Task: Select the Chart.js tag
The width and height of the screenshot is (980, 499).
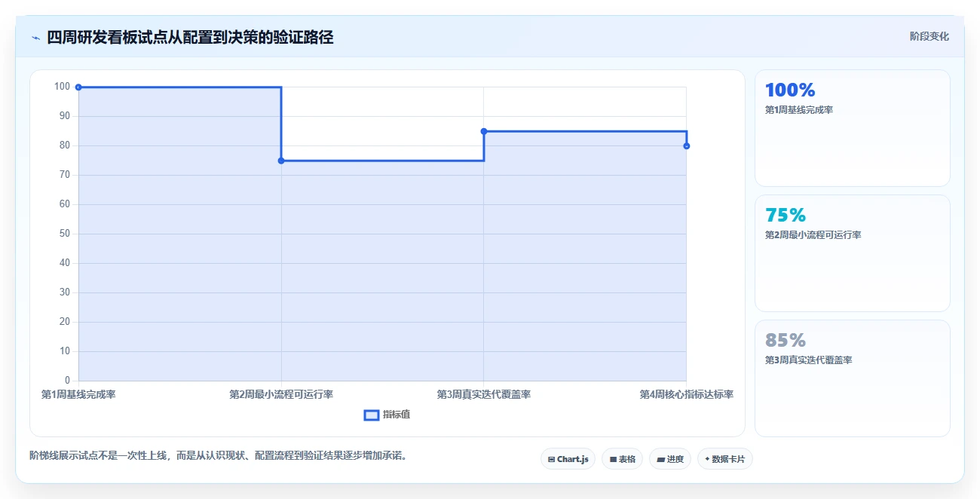Action: [568, 459]
